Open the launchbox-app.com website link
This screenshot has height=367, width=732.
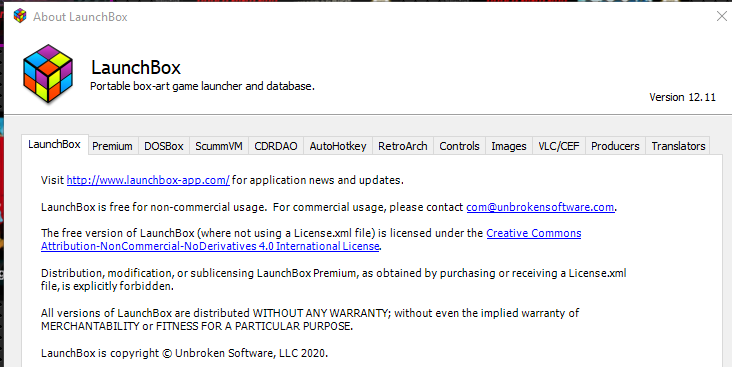pos(148,180)
